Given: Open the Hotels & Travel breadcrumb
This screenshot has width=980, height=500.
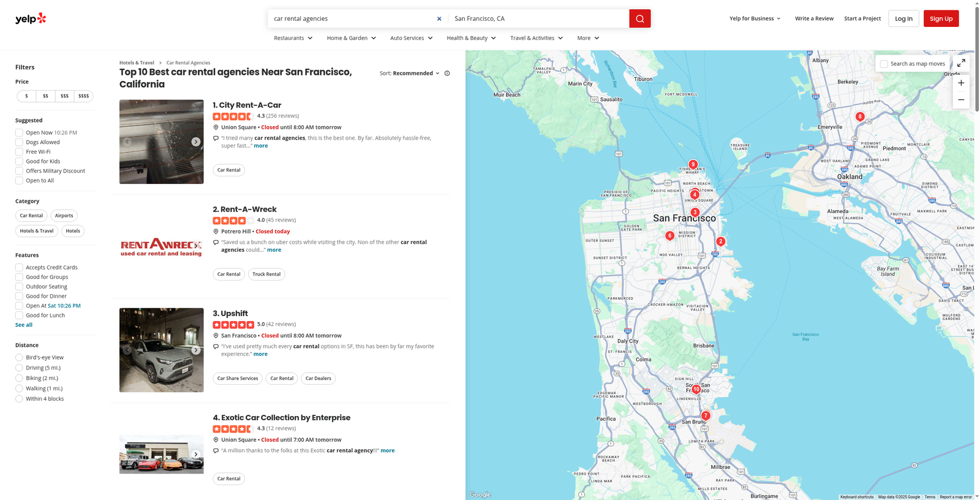Looking at the screenshot, I should tap(137, 63).
